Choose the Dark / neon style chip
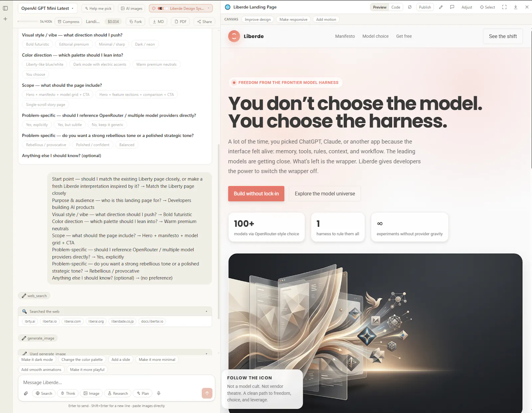The height and width of the screenshot is (413, 532). pos(145,44)
